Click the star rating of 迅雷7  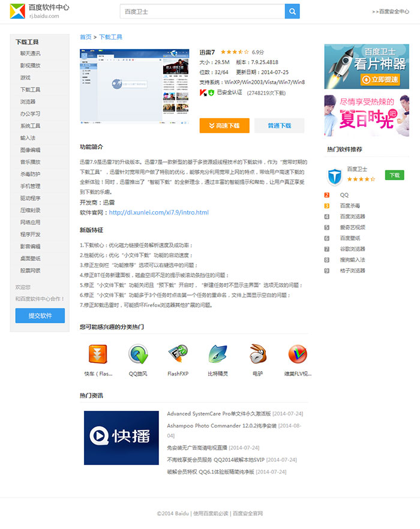[235, 52]
